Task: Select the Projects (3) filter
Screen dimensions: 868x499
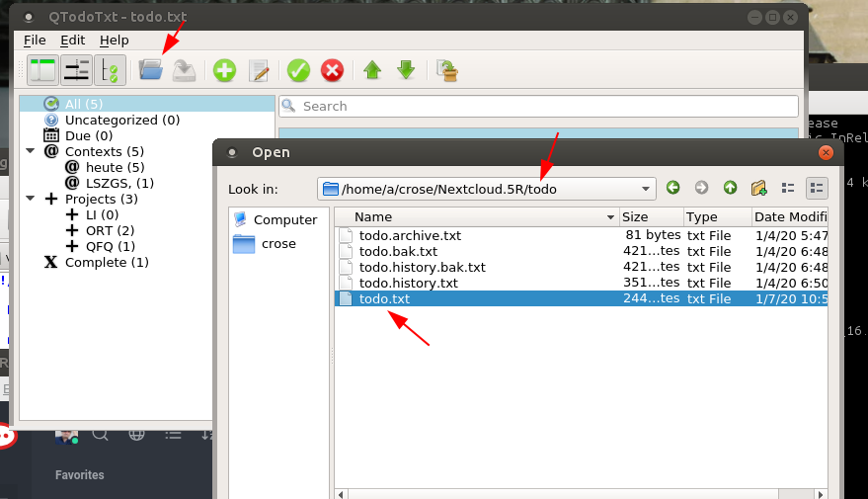Action: point(102,199)
